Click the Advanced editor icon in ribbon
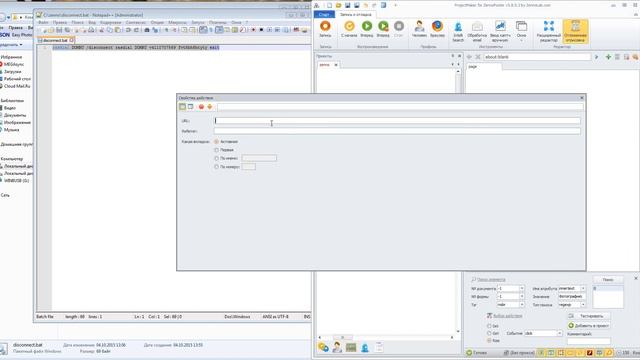 [x=549, y=27]
